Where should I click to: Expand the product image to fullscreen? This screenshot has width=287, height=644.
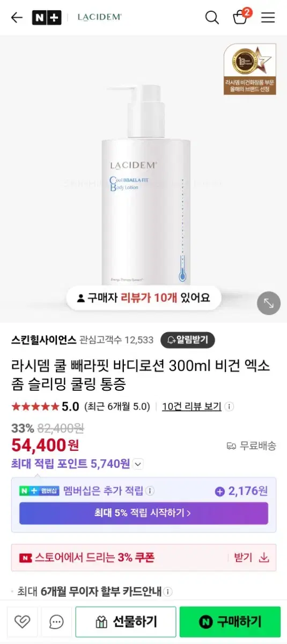tap(269, 303)
